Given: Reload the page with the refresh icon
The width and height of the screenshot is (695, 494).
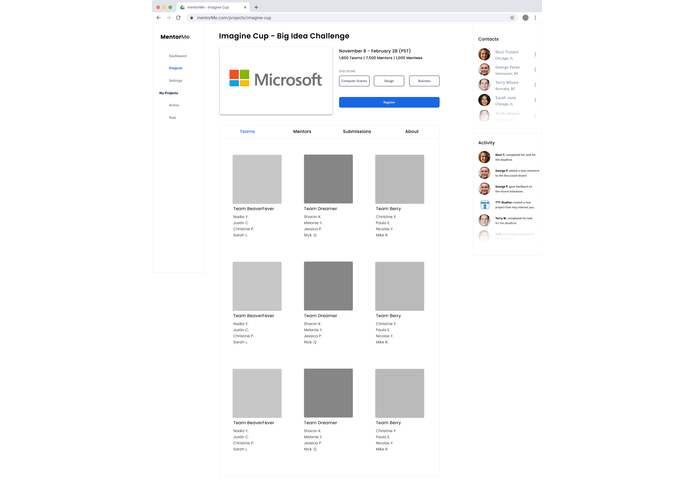Looking at the screenshot, I should coord(178,18).
